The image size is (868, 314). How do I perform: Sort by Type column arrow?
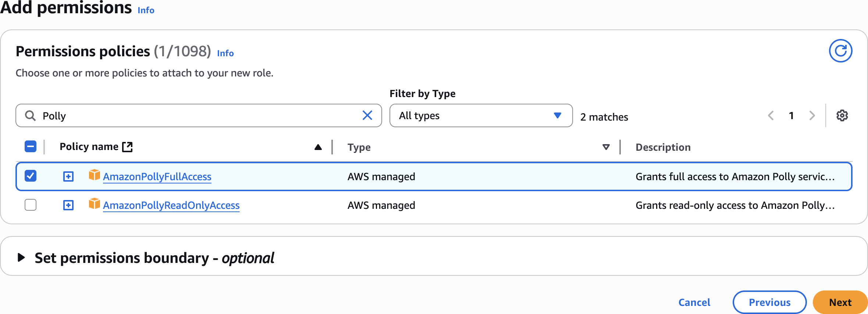click(606, 147)
